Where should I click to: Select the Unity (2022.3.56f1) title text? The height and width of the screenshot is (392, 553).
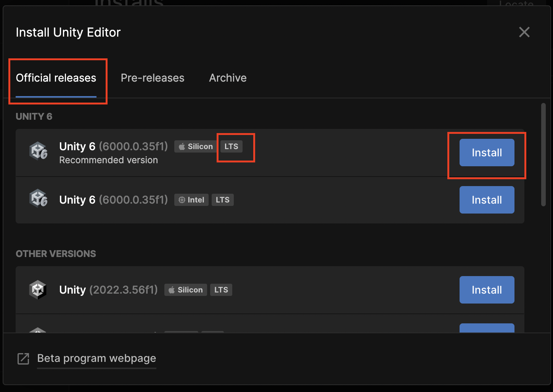[108, 290]
